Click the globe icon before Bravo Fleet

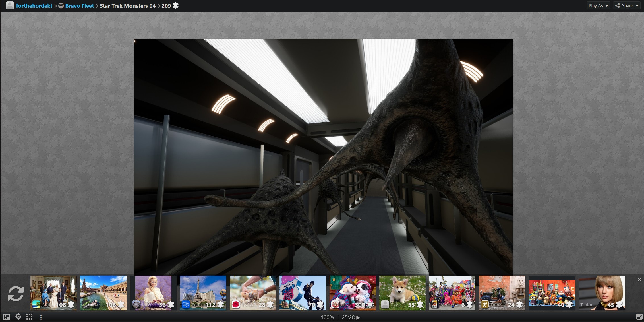click(61, 6)
